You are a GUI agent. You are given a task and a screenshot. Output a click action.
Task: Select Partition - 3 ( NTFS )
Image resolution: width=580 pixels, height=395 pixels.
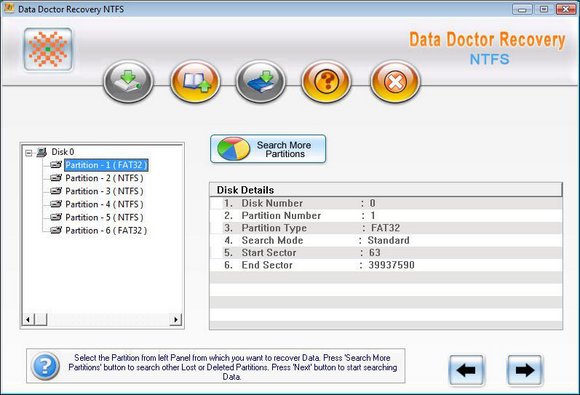(x=104, y=191)
